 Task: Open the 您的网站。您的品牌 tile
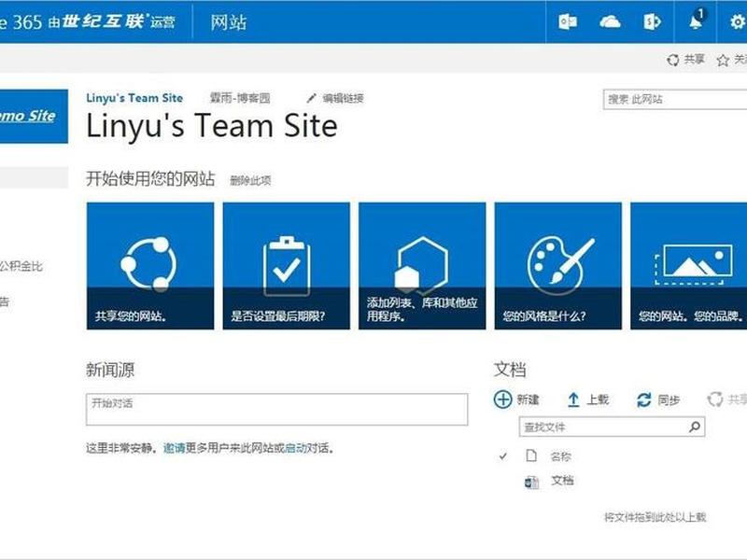689,266
